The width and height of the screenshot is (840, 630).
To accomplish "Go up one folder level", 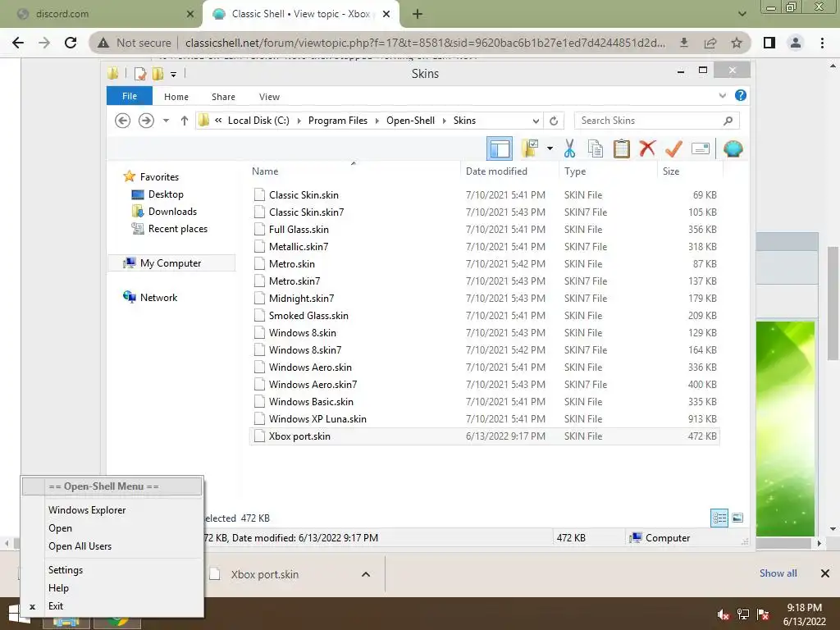I will (185, 121).
